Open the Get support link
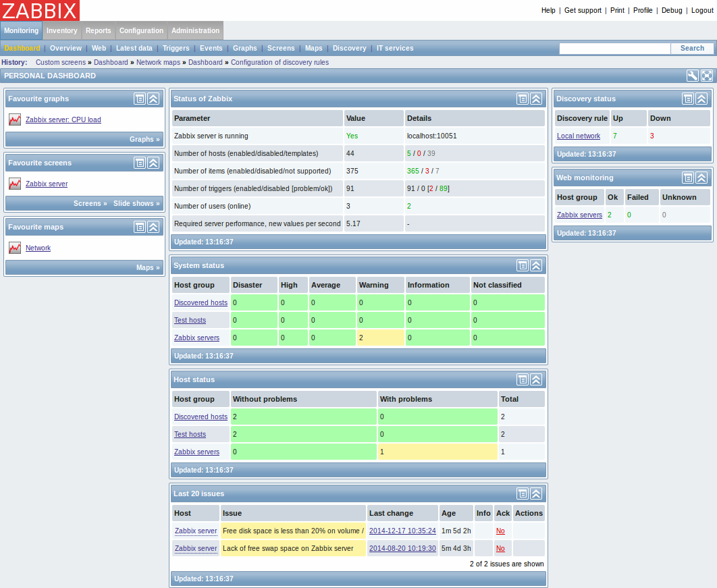Viewport: 717px width, 588px height. point(583,11)
